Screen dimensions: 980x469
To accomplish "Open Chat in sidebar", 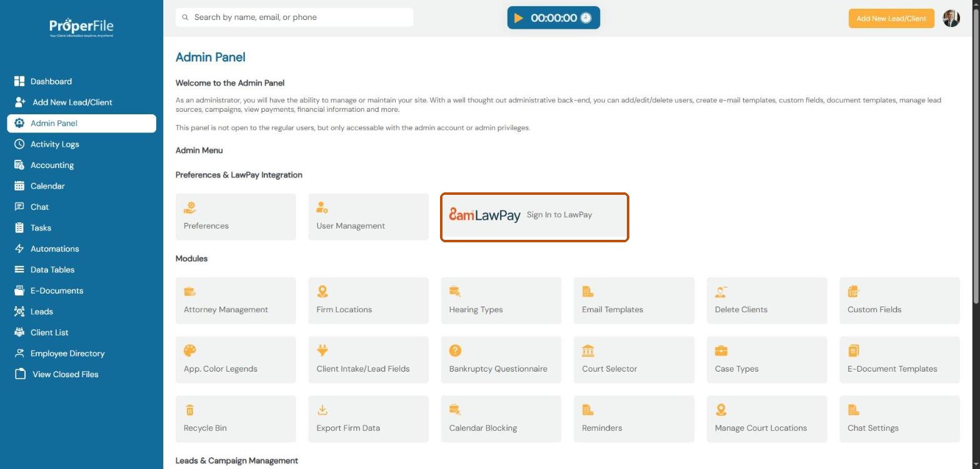I will pos(81,207).
